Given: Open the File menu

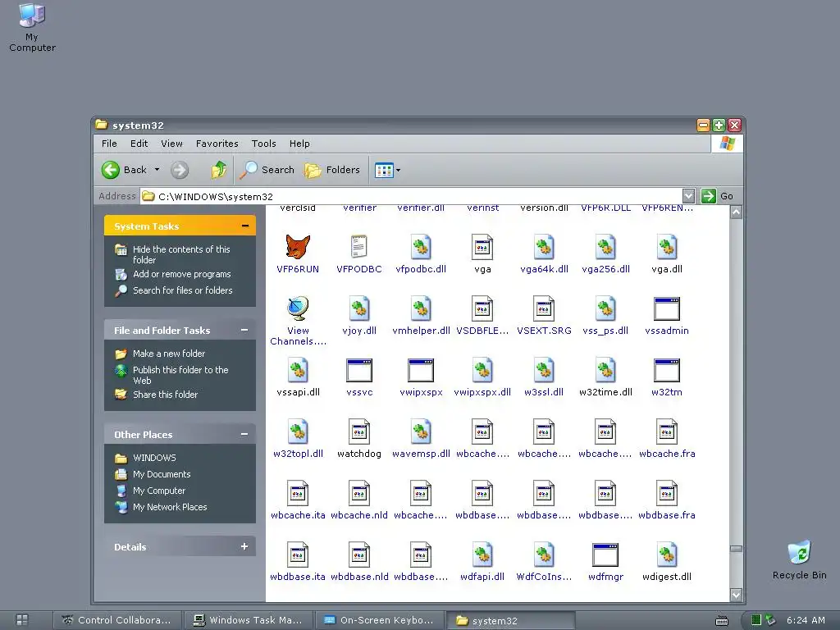Looking at the screenshot, I should tap(109, 144).
